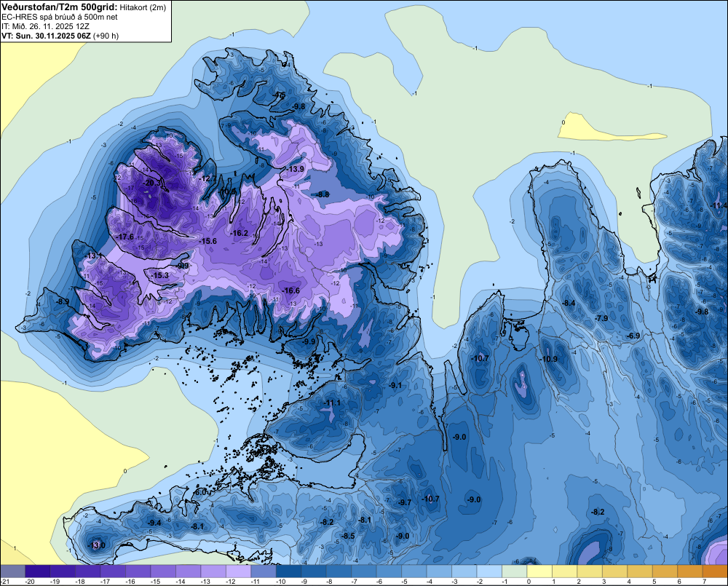The height and width of the screenshot is (586, 728).
Task: Select the -15.6 temperature value
Action: coord(208,241)
